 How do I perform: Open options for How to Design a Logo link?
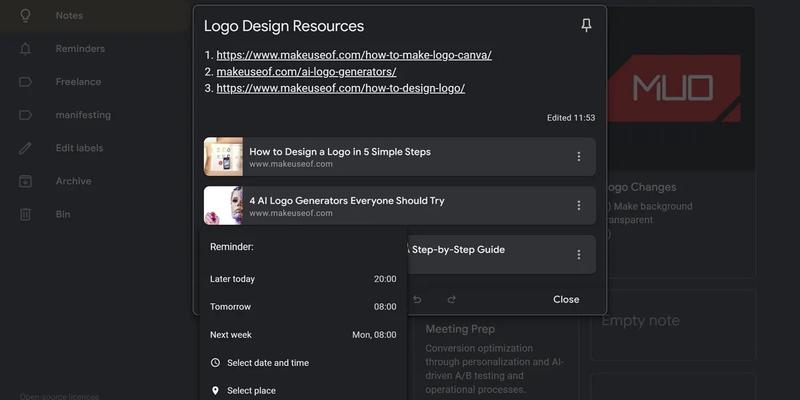[578, 157]
